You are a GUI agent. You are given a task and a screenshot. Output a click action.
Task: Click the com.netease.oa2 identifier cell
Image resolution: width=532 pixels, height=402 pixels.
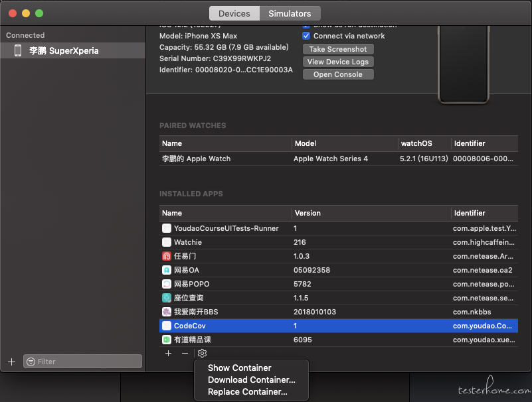482,270
